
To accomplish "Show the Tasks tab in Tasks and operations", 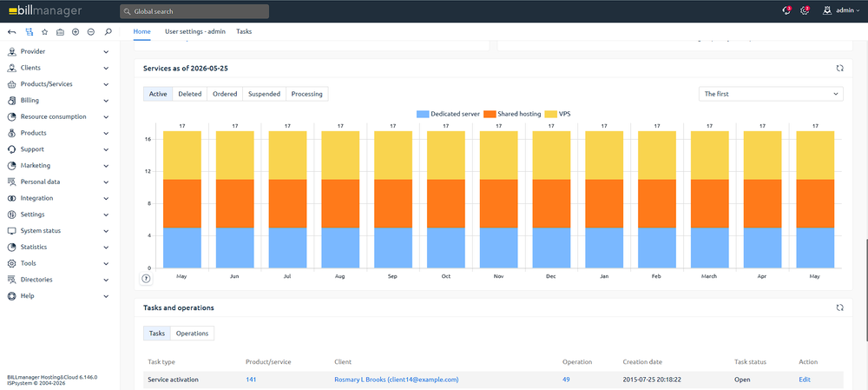I will [156, 334].
